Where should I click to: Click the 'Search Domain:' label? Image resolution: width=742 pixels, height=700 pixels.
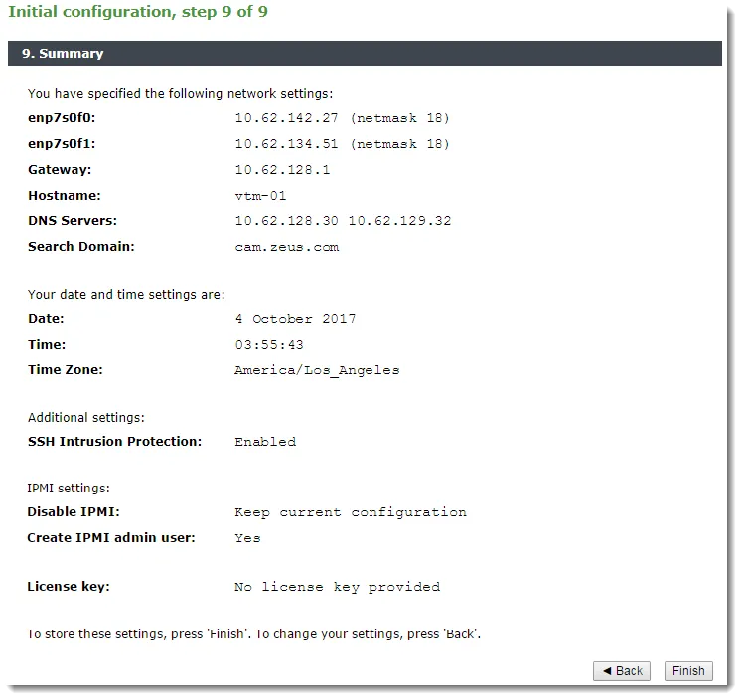80,246
